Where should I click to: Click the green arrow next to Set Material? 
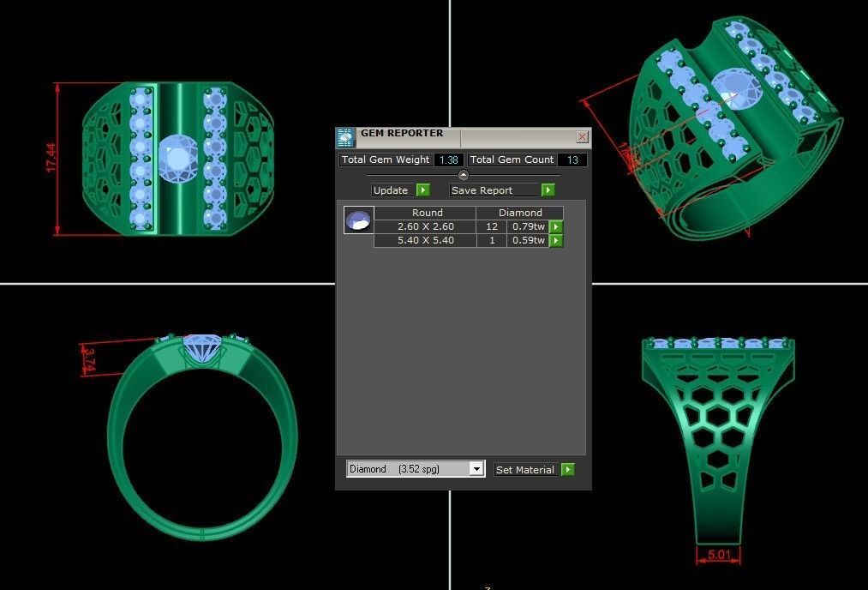coord(568,470)
